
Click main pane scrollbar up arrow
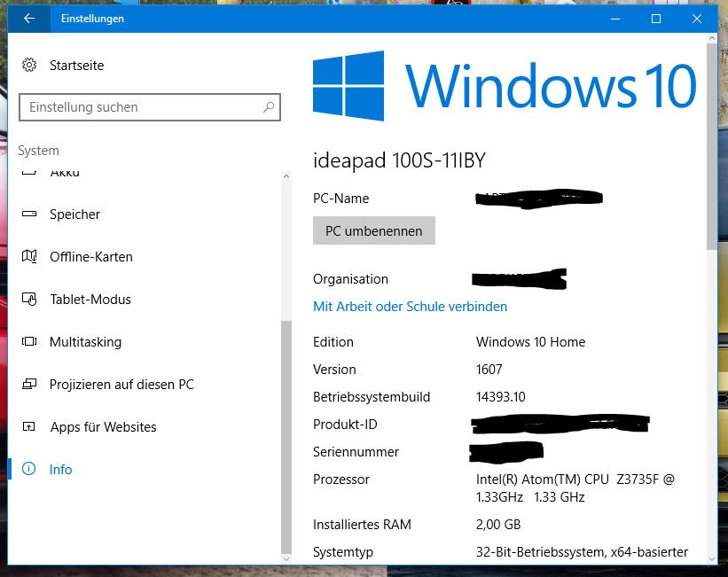[x=711, y=38]
